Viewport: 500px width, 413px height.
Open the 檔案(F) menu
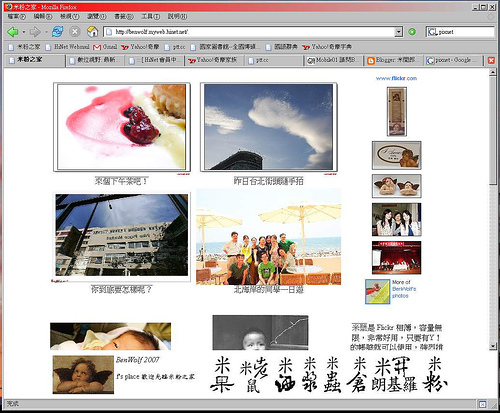coord(17,16)
